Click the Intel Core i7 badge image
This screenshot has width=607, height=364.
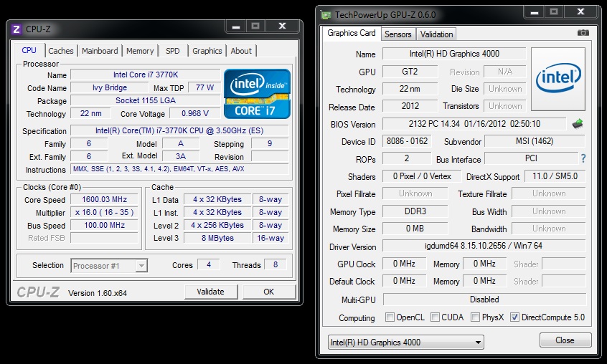(x=257, y=94)
